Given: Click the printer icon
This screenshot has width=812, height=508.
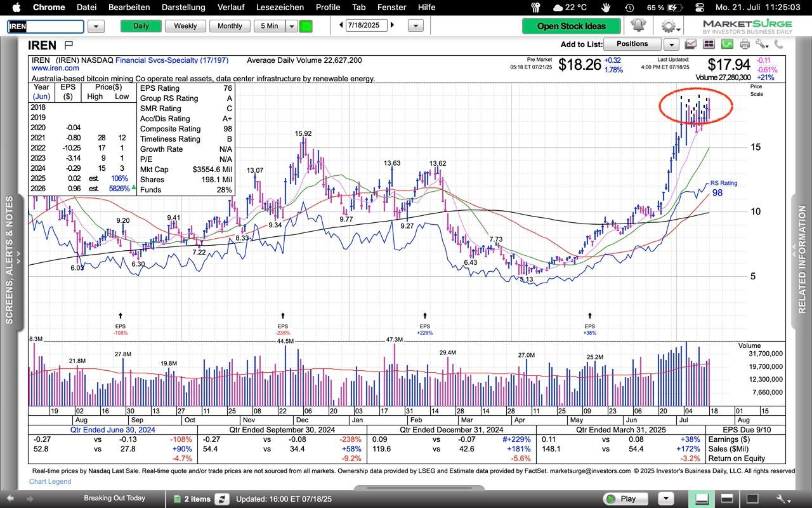Looking at the screenshot, I should click(745, 44).
